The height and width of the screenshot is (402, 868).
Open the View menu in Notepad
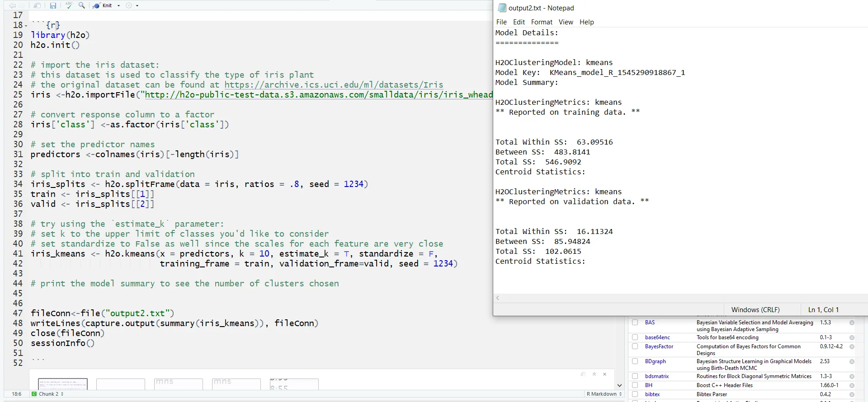[566, 22]
